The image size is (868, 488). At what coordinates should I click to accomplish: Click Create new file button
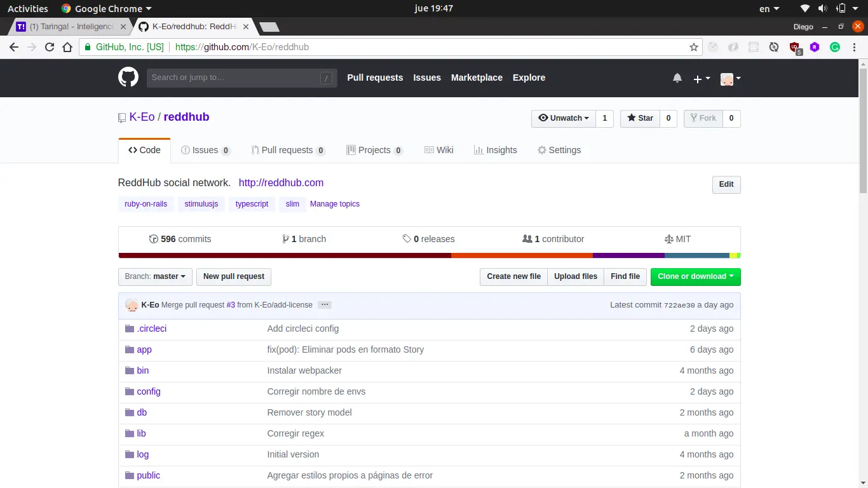pyautogui.click(x=513, y=276)
